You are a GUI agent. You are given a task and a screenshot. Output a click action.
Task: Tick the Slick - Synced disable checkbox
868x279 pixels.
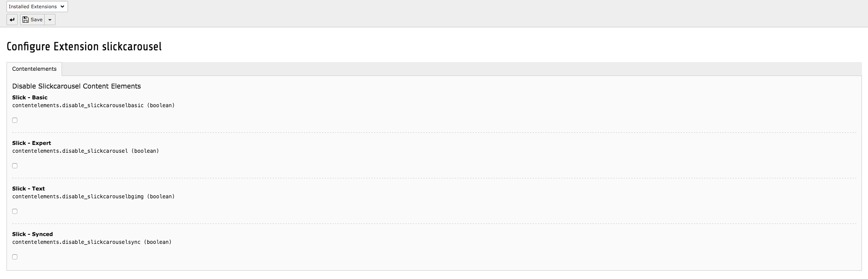(x=15, y=257)
